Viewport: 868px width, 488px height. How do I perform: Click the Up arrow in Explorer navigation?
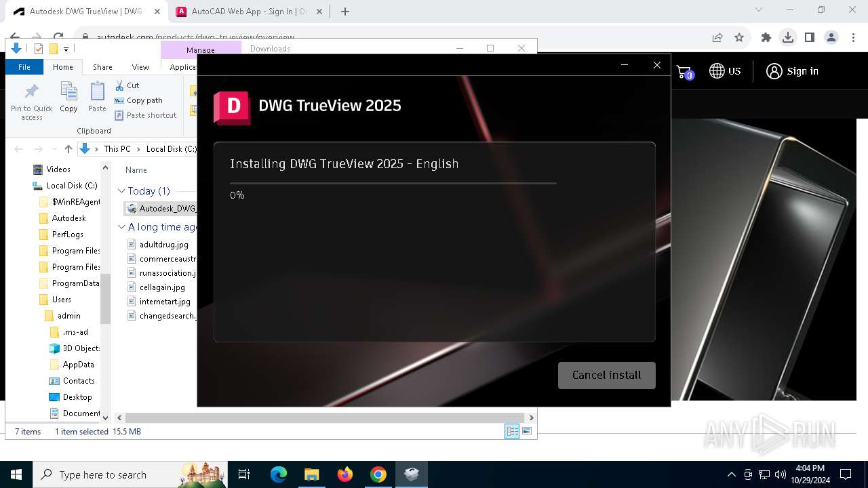68,149
